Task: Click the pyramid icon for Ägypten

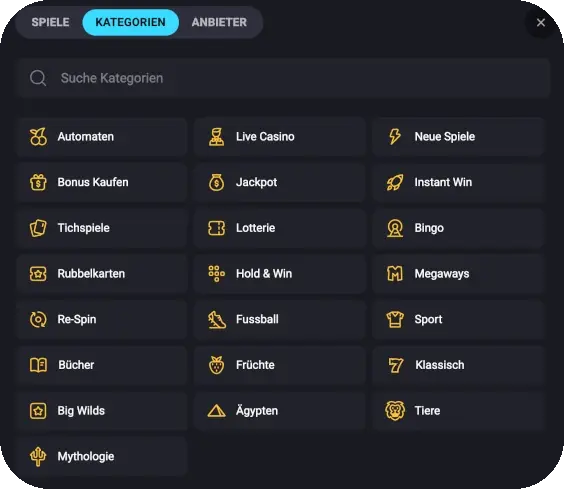Action: coord(217,411)
